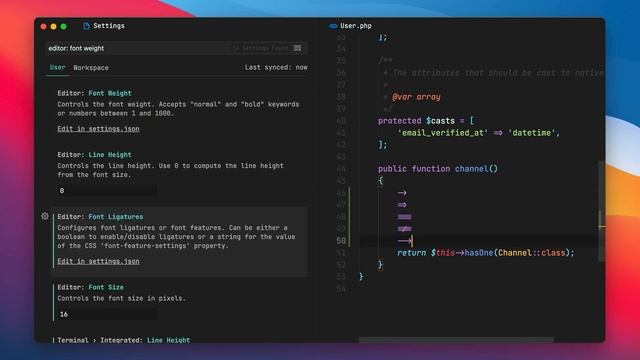Viewport: 640px width, 360px height.
Task: Click the 'email_verified_at' string in code
Action: (x=442, y=133)
